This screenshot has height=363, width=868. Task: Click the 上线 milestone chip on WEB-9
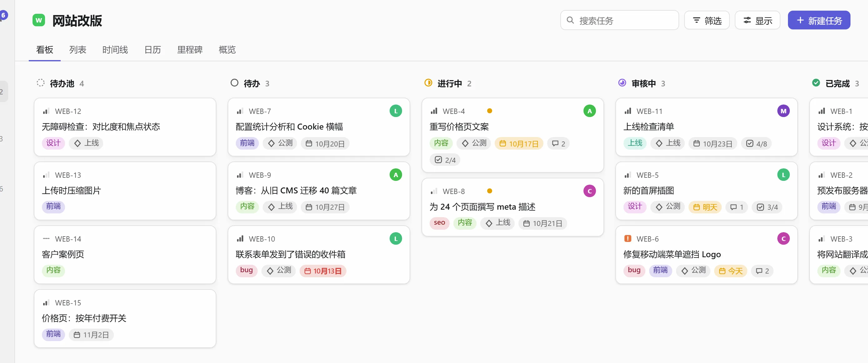pos(280,207)
